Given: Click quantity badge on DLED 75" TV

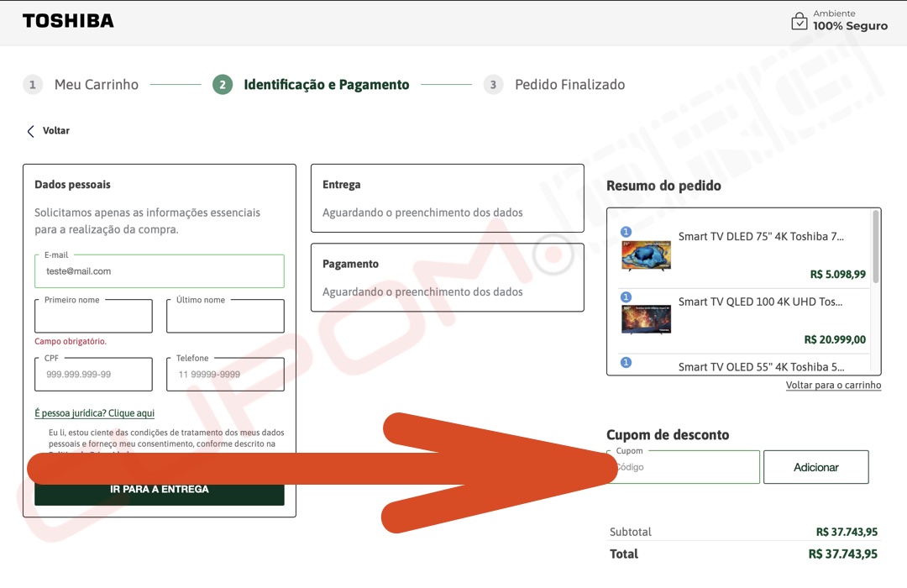Looking at the screenshot, I should tap(626, 232).
